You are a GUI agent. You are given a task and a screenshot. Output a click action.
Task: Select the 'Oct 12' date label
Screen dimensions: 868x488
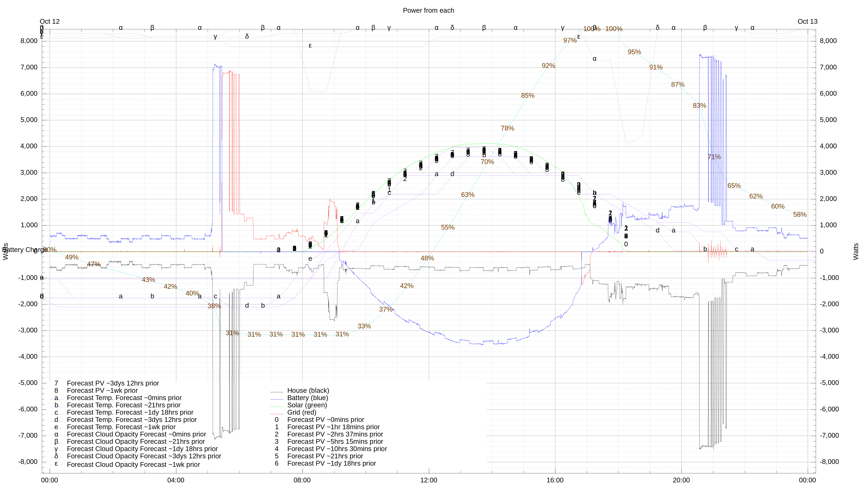point(50,22)
